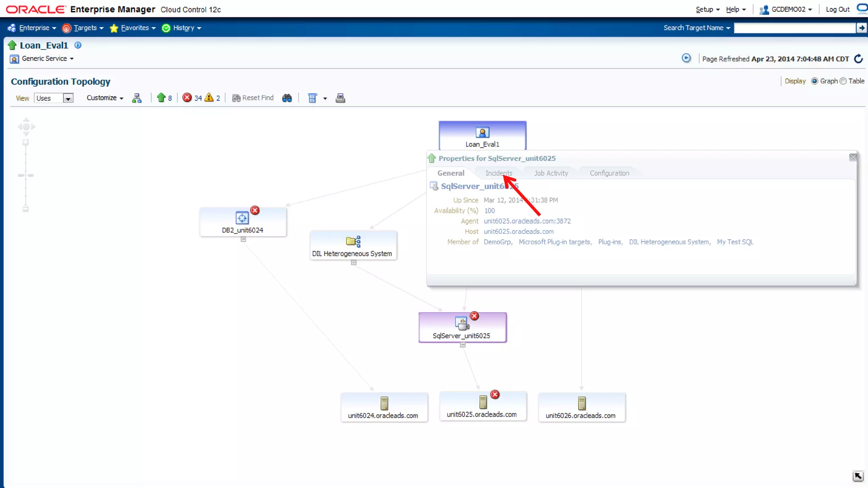The image size is (868, 488).
Task: Open the Targets menu
Action: 83,28
